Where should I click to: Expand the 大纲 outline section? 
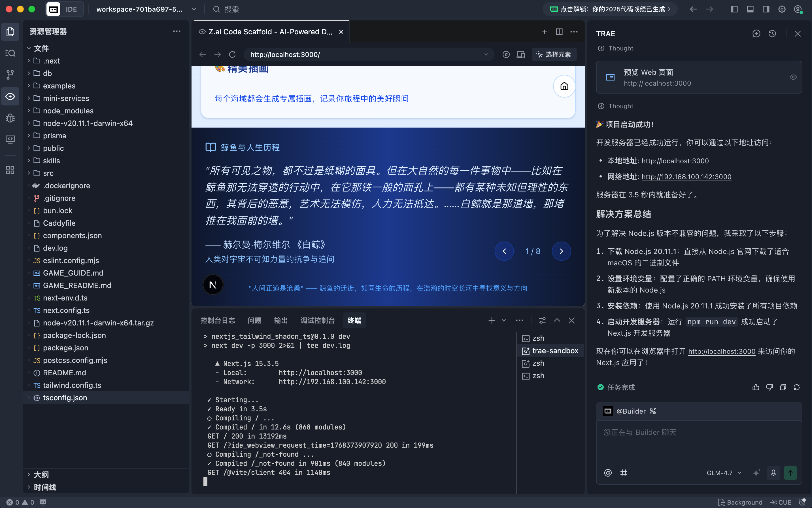coord(42,474)
